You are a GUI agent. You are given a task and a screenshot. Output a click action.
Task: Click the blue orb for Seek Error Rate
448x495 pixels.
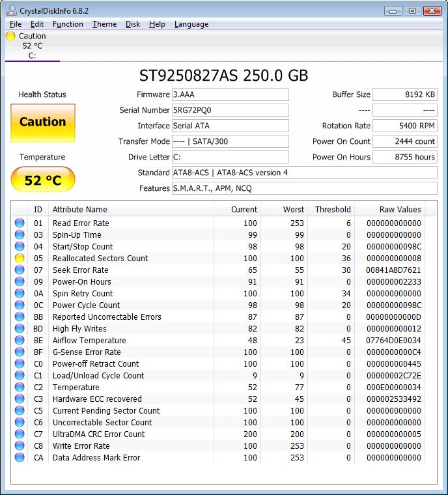click(20, 270)
